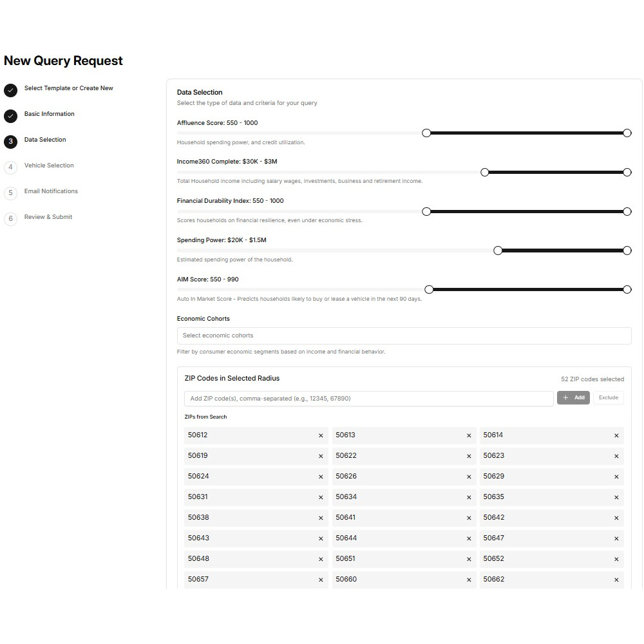Navigate to Review & Submit step

pos(48,217)
